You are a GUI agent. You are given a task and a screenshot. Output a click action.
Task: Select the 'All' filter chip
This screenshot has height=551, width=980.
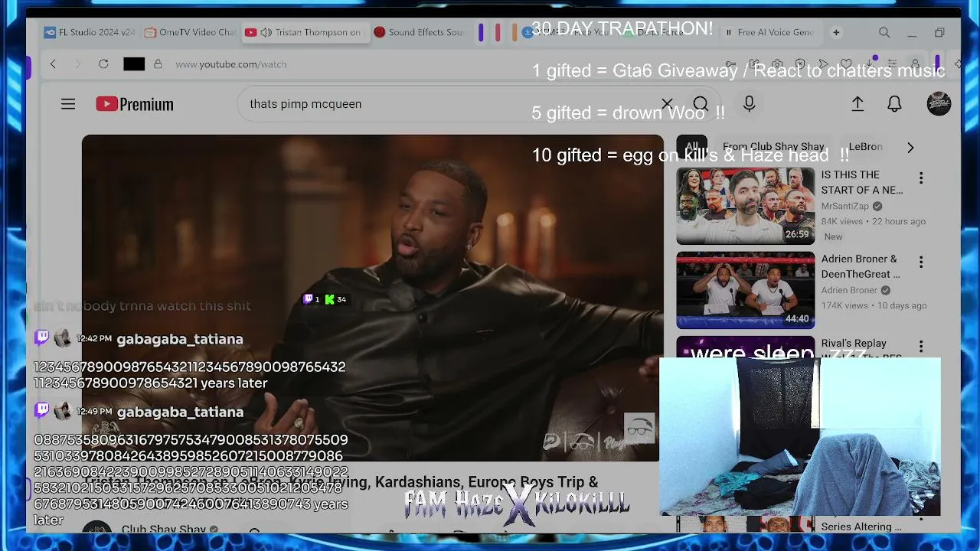click(692, 146)
